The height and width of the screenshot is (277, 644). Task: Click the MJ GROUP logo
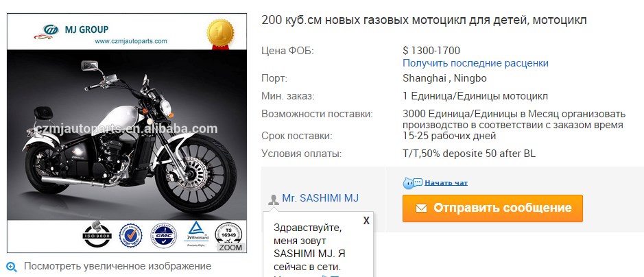coord(71,31)
